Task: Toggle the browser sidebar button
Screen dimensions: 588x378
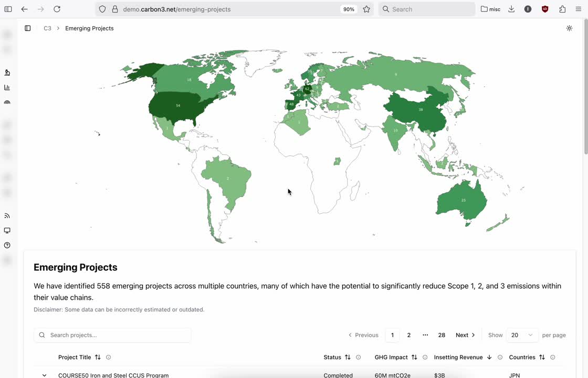Action: (x=8, y=9)
